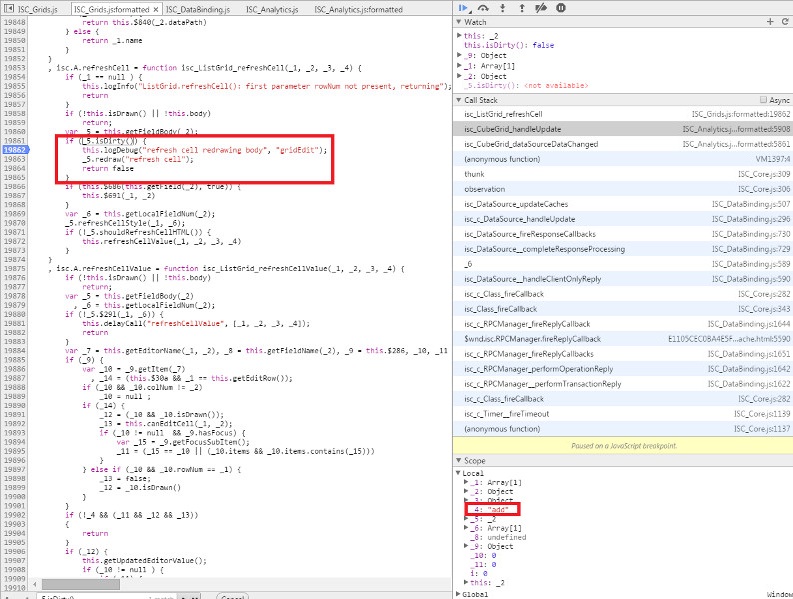
Task: Enable the Async call stack checkbox
Action: (762, 101)
